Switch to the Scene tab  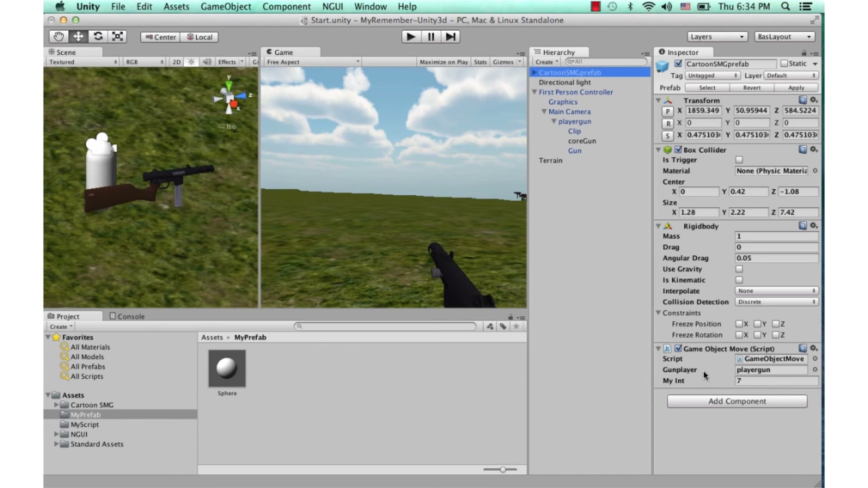click(62, 52)
